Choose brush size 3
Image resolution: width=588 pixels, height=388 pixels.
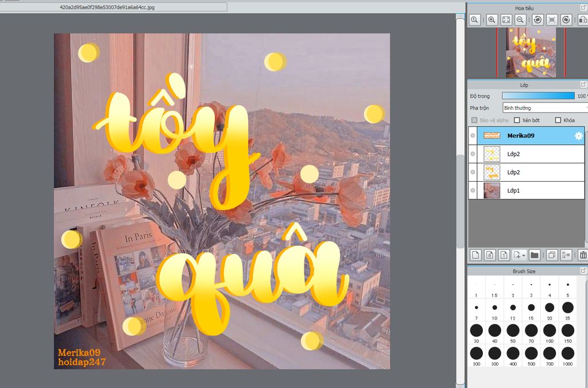(531, 288)
